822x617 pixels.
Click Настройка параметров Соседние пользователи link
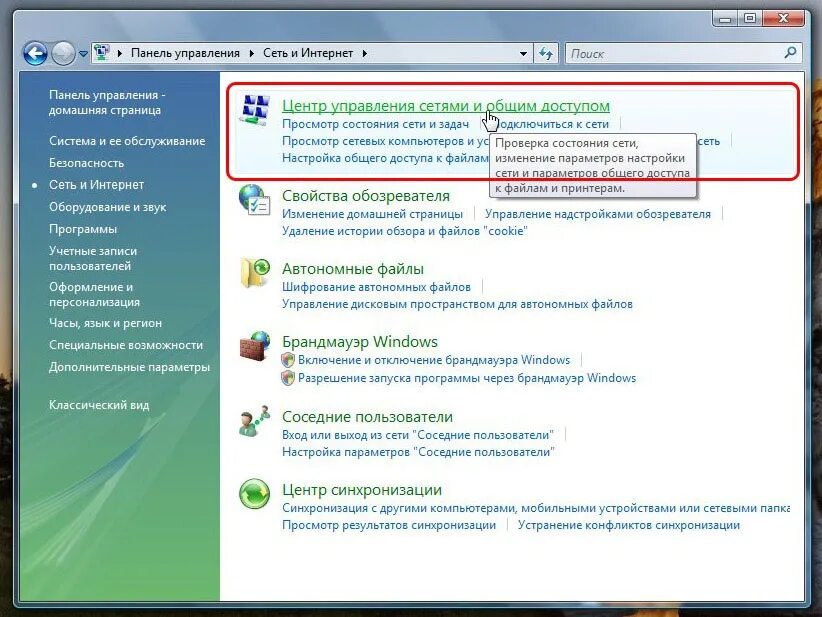[x=418, y=451]
